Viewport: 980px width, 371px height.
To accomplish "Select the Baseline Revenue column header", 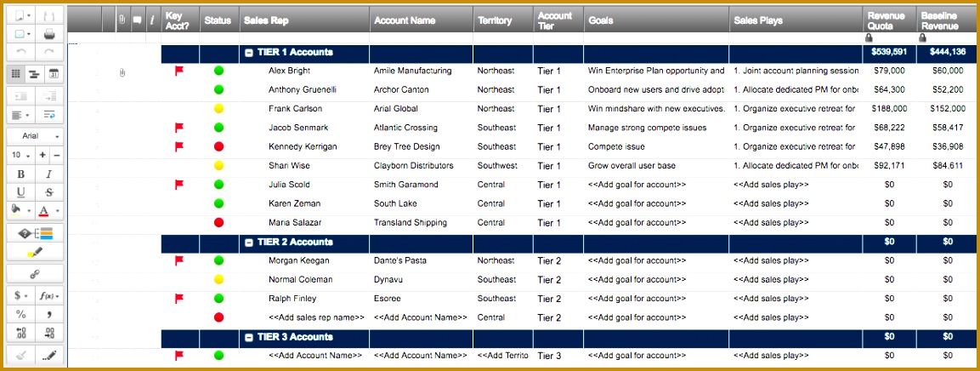I will tap(946, 20).
